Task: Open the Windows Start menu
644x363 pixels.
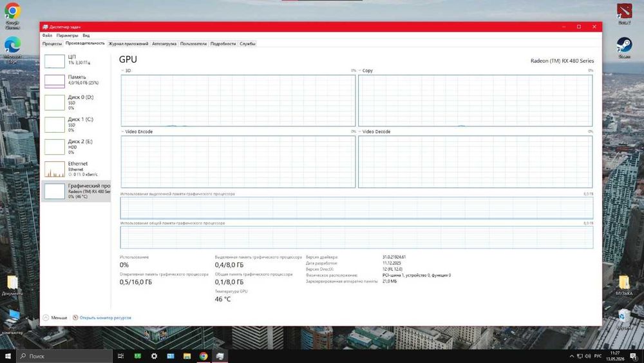Action: point(8,356)
